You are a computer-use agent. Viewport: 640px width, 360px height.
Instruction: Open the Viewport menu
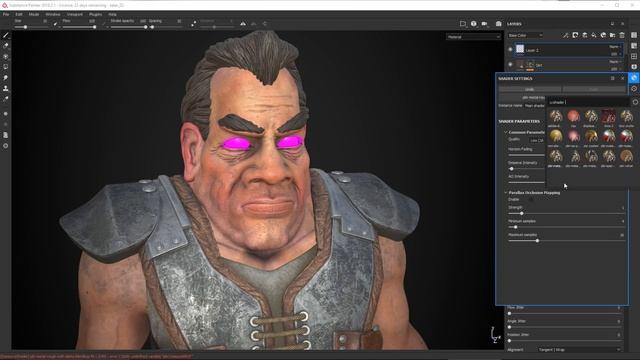click(75, 14)
